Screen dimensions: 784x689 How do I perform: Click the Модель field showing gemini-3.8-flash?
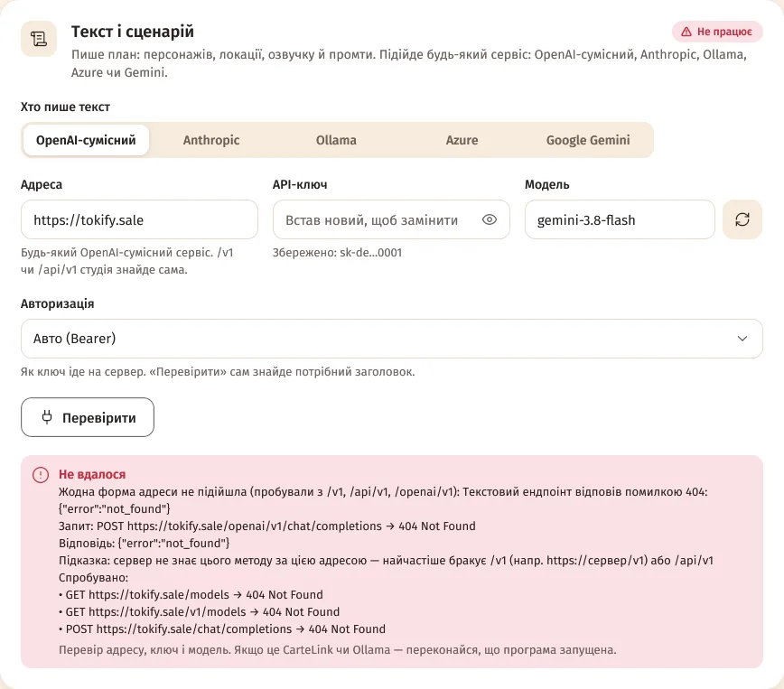(620, 219)
